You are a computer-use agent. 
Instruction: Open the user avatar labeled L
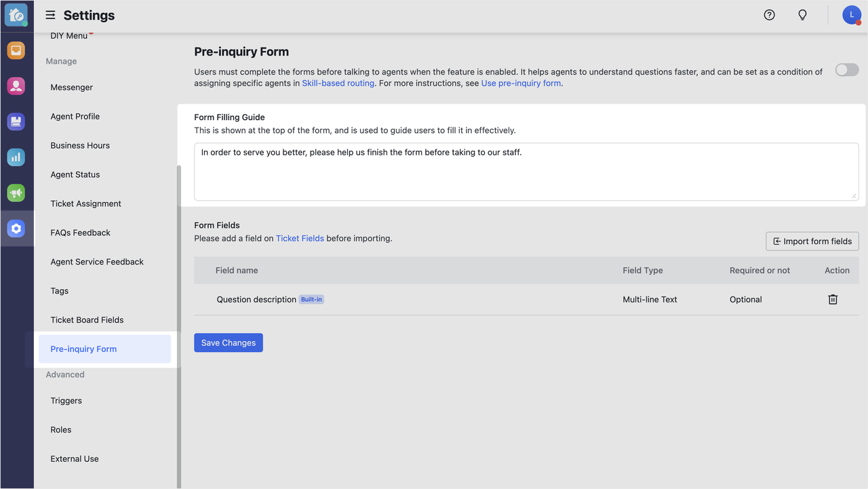[x=852, y=15]
